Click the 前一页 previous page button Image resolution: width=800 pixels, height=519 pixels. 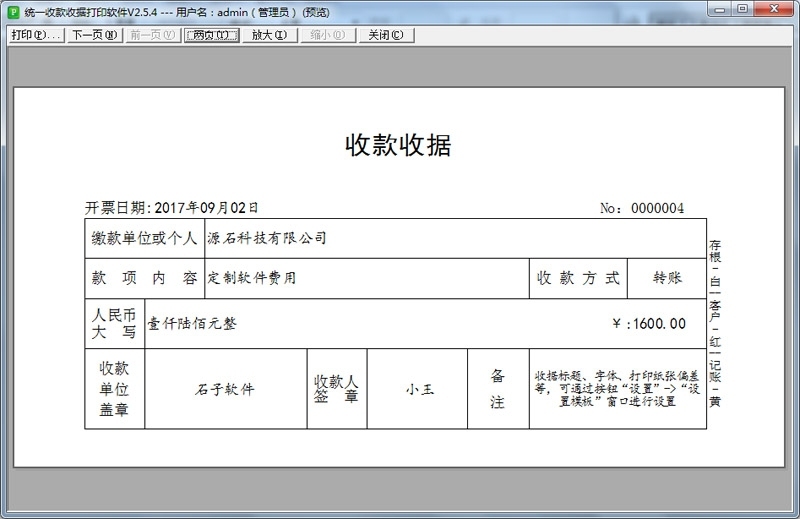tap(152, 35)
